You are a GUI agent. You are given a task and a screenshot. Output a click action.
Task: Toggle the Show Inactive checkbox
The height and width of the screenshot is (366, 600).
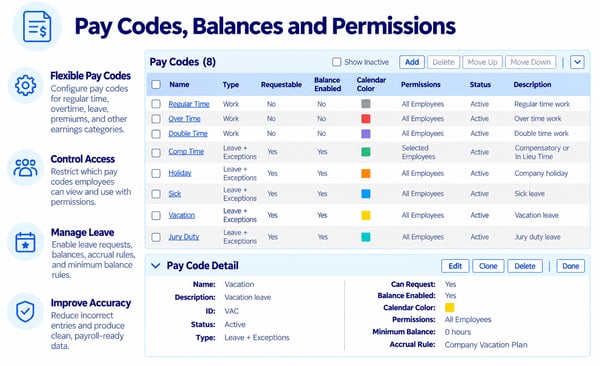pyautogui.click(x=336, y=62)
